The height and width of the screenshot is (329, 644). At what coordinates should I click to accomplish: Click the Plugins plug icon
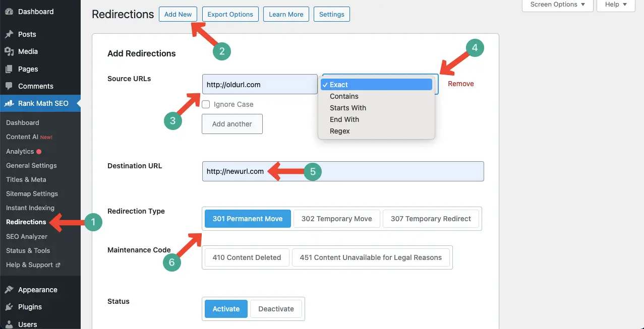click(9, 307)
